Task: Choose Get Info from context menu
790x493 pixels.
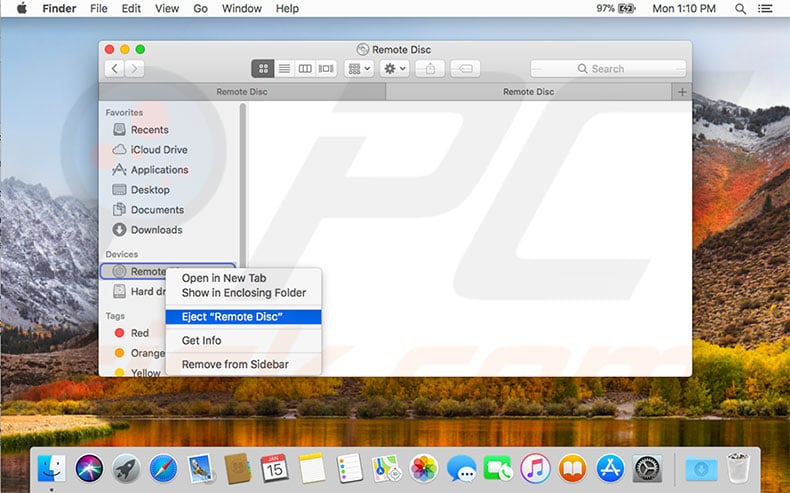Action: click(243, 340)
